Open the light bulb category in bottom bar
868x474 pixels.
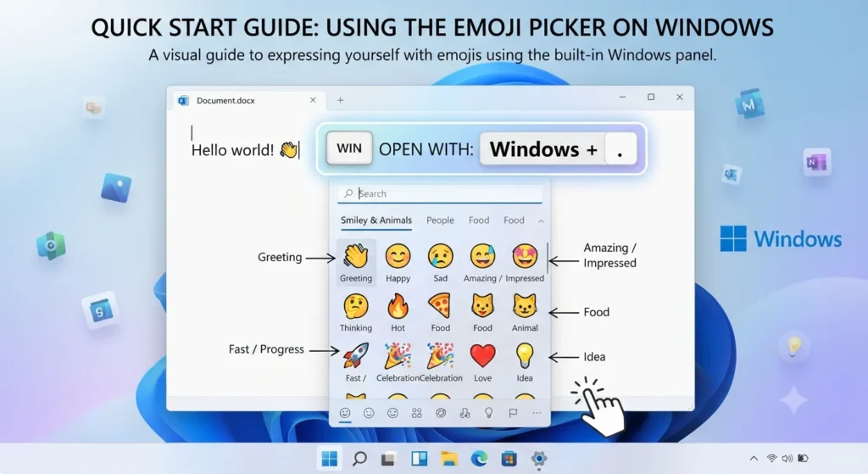(489, 413)
